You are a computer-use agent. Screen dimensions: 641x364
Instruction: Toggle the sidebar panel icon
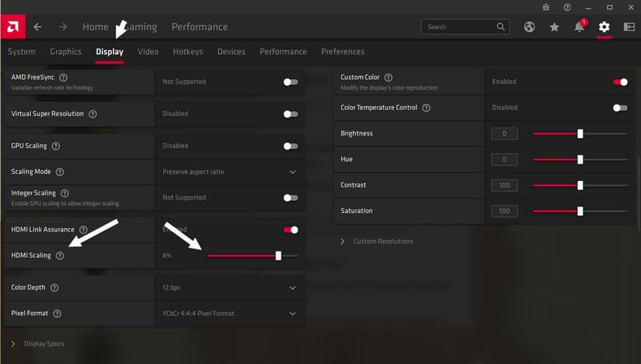(x=629, y=27)
